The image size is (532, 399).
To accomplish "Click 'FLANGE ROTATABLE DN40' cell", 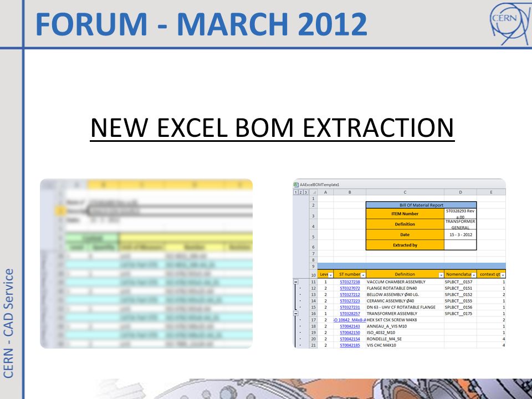I will 405,288.
